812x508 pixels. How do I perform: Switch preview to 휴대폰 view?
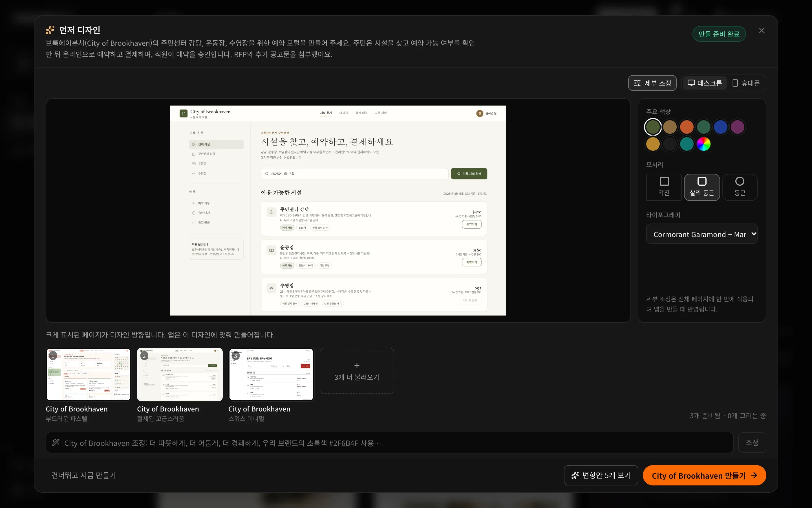(x=746, y=83)
